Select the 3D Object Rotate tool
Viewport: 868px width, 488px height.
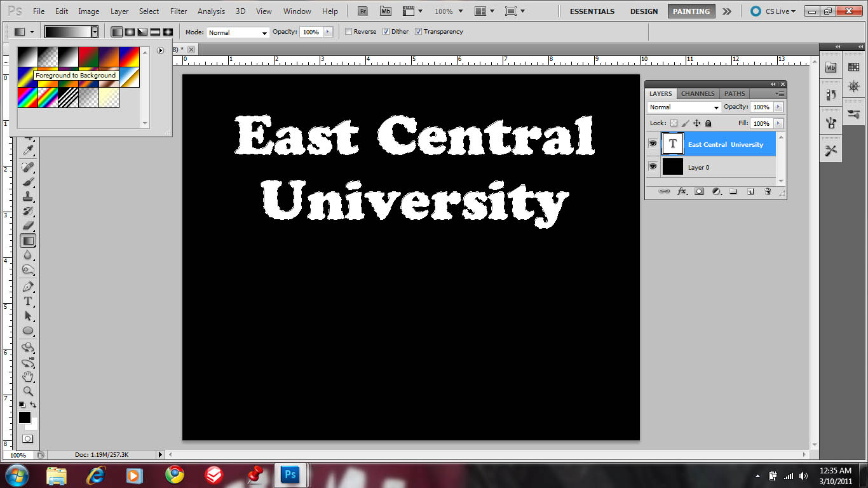28,348
